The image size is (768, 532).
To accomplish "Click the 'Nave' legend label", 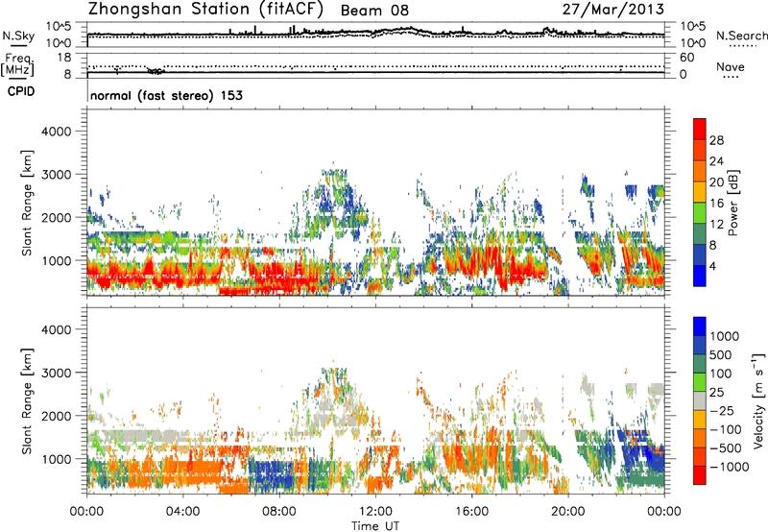I will click(731, 66).
